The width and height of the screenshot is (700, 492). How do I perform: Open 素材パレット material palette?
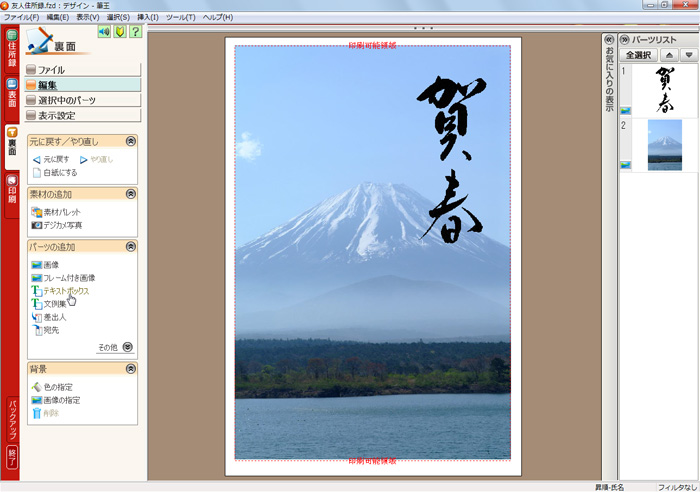56,212
